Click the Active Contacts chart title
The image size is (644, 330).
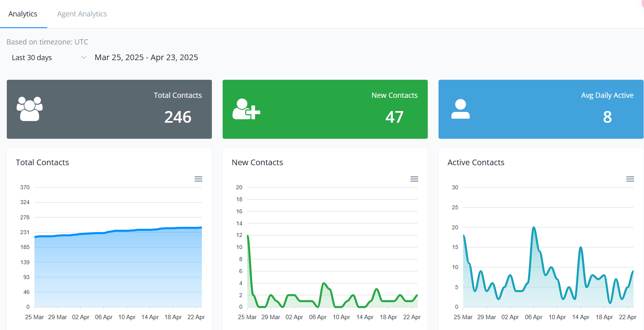[x=476, y=162]
